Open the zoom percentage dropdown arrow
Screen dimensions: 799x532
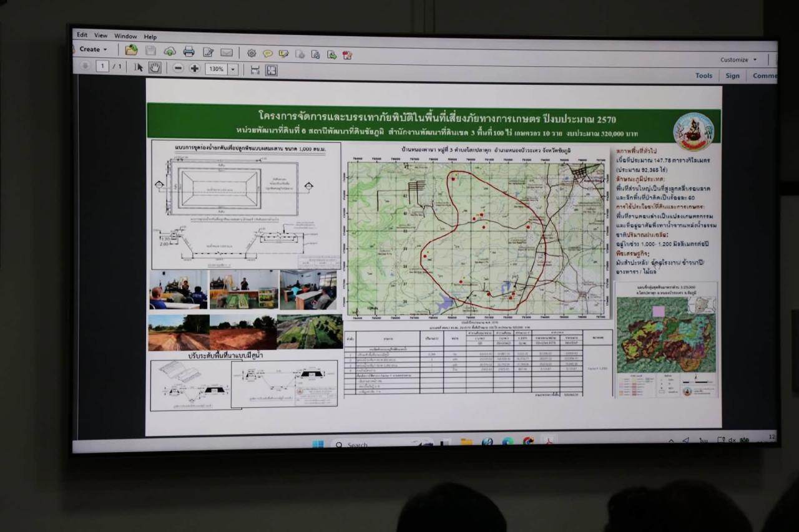click(x=233, y=69)
